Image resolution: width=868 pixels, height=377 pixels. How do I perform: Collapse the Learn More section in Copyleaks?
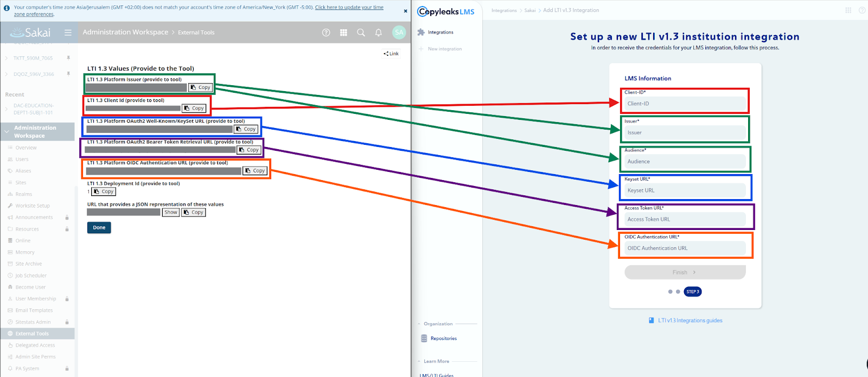pyautogui.click(x=419, y=361)
